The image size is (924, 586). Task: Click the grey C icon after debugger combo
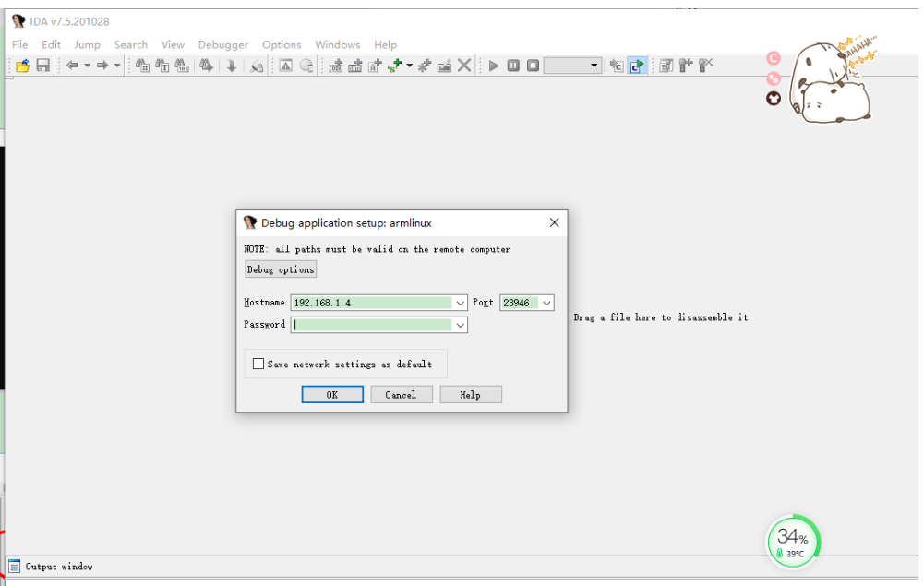pyautogui.click(x=617, y=66)
